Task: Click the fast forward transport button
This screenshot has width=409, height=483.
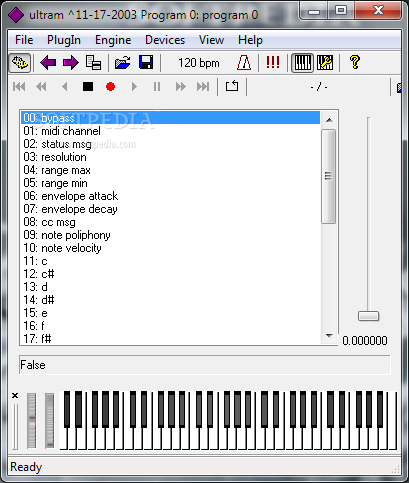Action: coord(180,87)
